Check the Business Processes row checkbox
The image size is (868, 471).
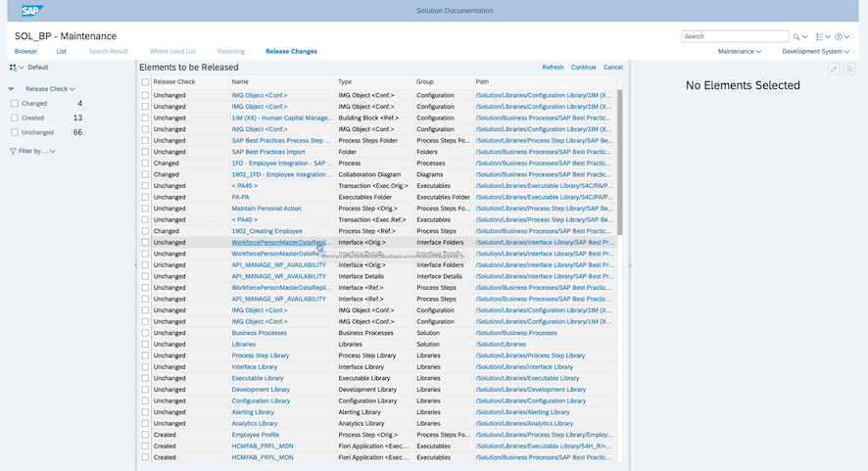click(145, 333)
